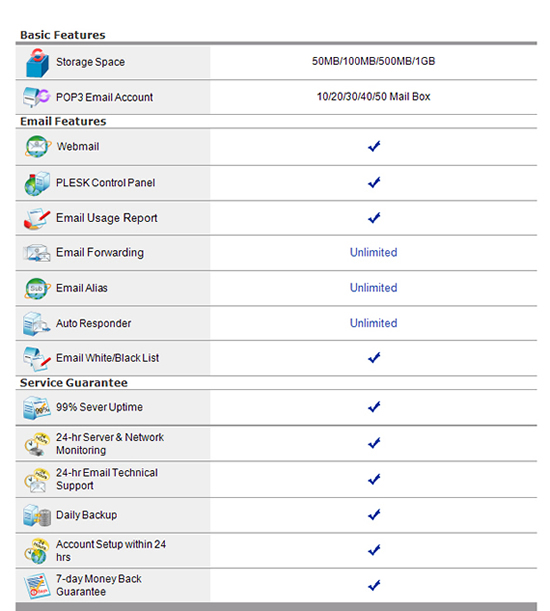550x611 pixels.
Task: Open the Unlimited link for Email Alias
Action: [373, 288]
